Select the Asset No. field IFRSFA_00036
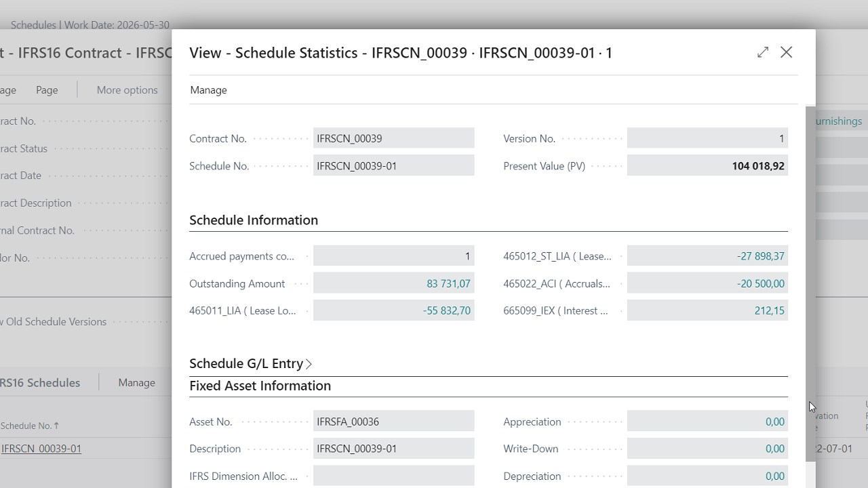868x488 pixels. [x=393, y=422]
